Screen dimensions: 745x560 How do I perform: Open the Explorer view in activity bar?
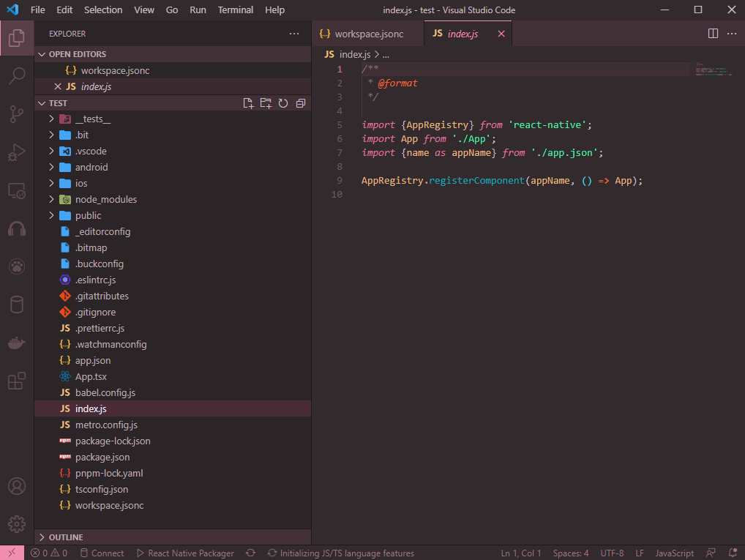click(x=17, y=37)
